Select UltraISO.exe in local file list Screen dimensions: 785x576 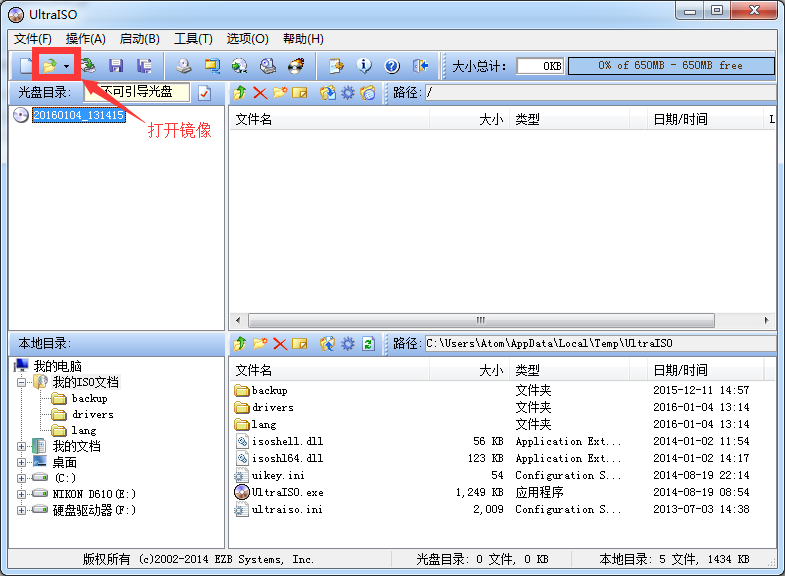point(287,492)
